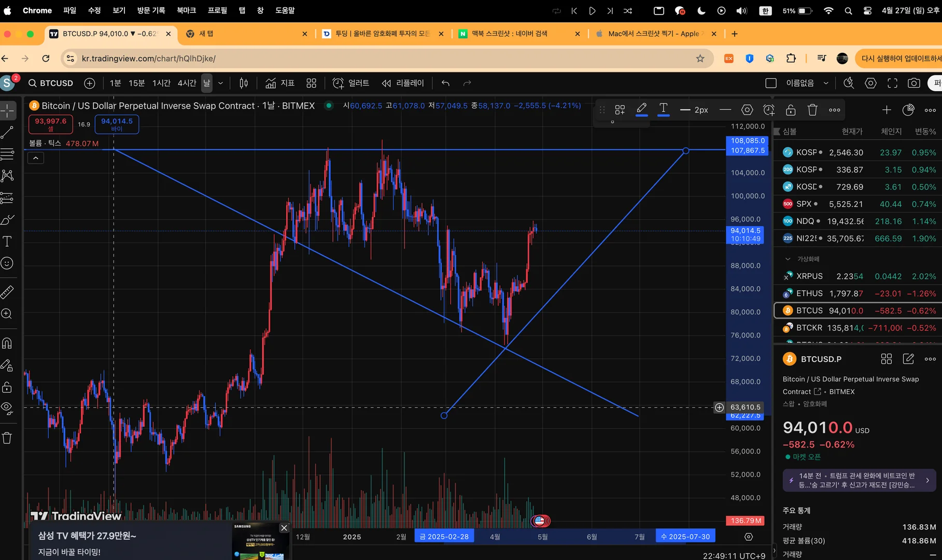Open the line style dropdown in floating toolbar

(725, 110)
